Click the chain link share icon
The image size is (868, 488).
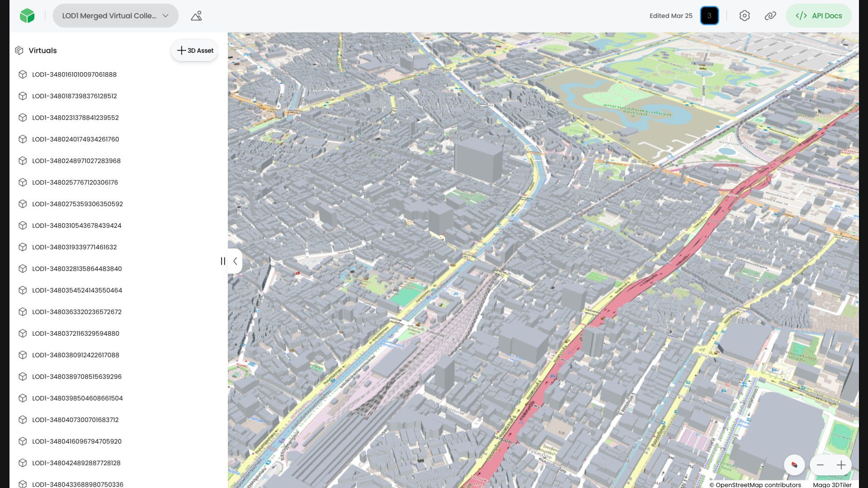[770, 16]
